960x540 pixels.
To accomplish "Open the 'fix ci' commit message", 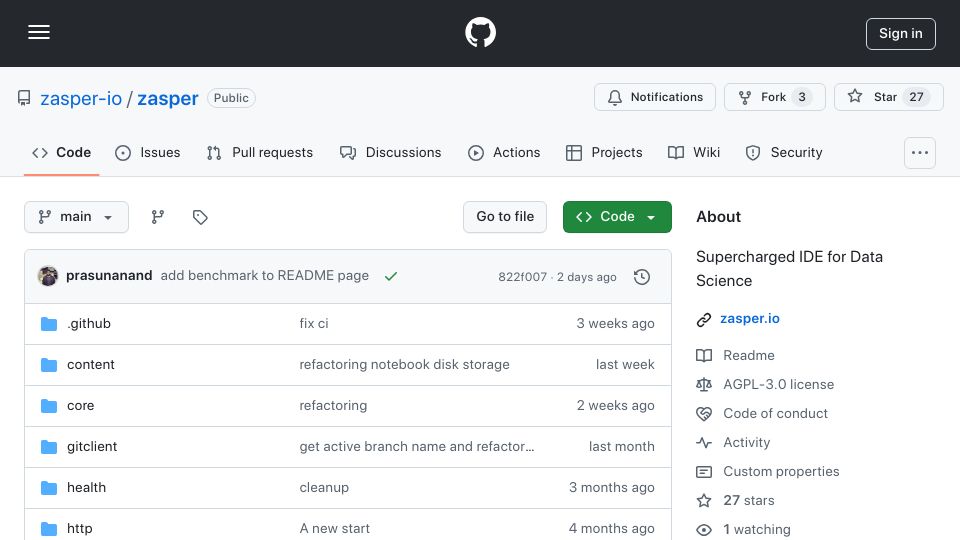I will click(x=313, y=323).
